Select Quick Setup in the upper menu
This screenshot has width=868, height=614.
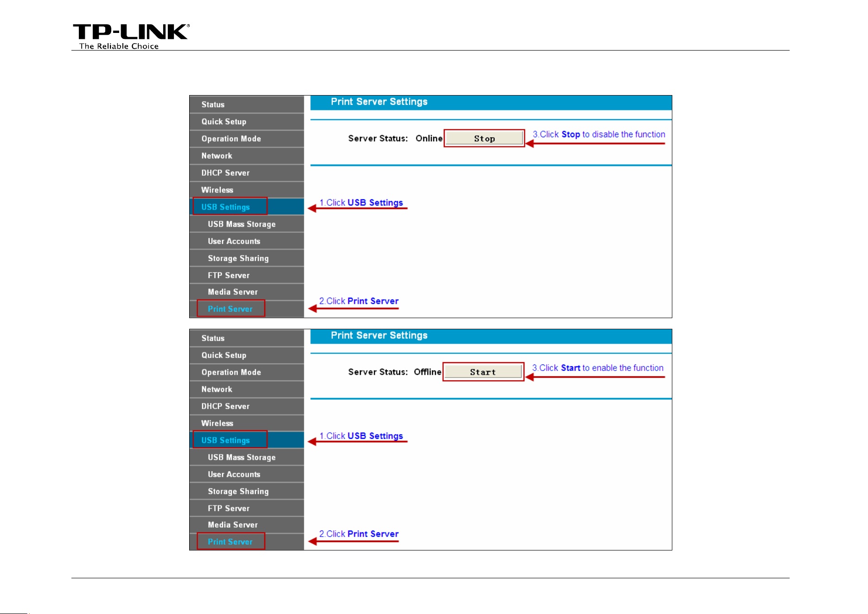coord(247,122)
